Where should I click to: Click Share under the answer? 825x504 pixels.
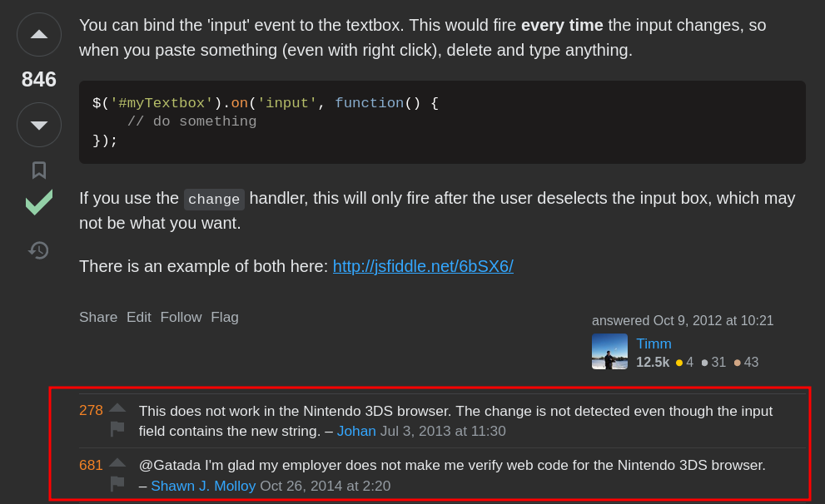coord(98,318)
